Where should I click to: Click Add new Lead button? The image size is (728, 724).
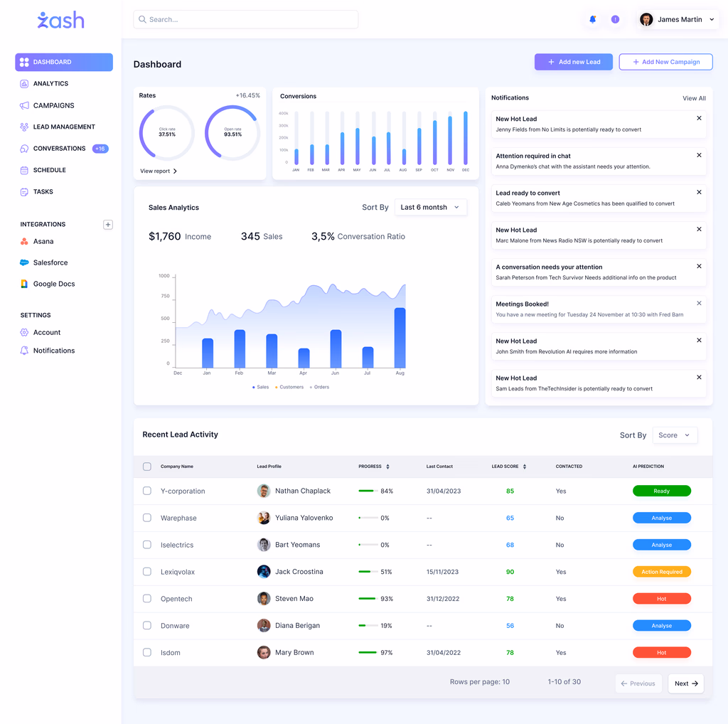coord(574,62)
